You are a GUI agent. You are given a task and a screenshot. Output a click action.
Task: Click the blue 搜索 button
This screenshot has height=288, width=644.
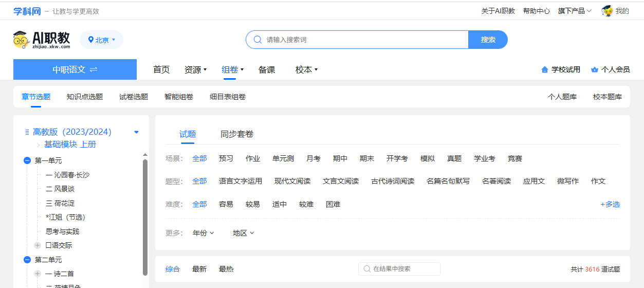pos(488,40)
